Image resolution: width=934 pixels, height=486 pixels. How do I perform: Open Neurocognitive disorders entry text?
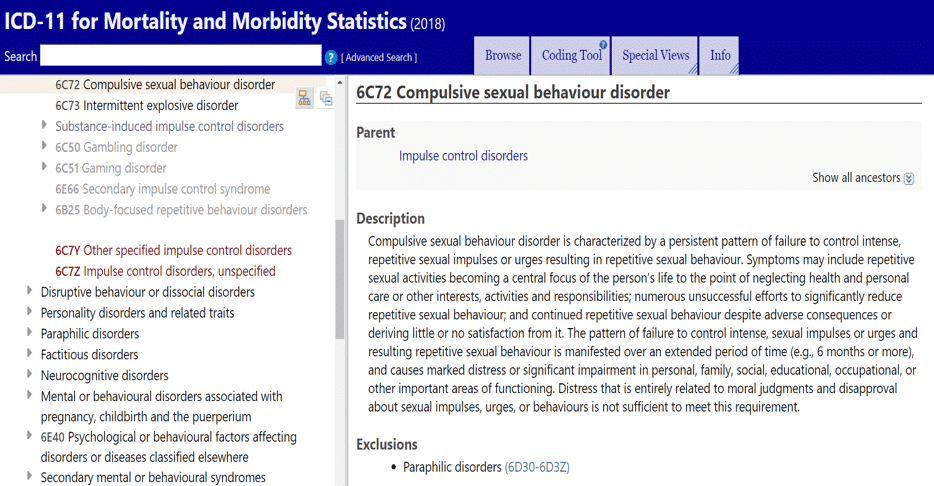click(x=104, y=375)
